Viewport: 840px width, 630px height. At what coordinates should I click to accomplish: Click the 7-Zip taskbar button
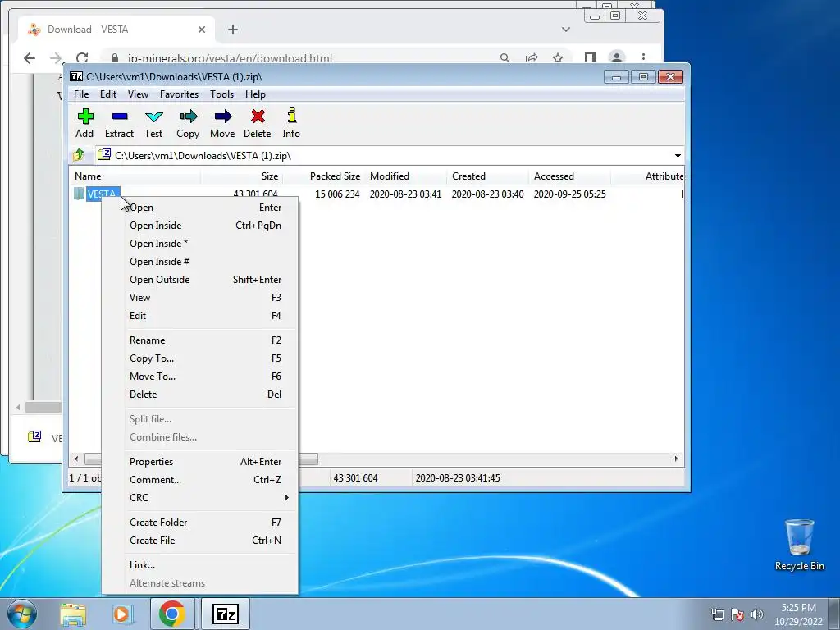[225, 614]
